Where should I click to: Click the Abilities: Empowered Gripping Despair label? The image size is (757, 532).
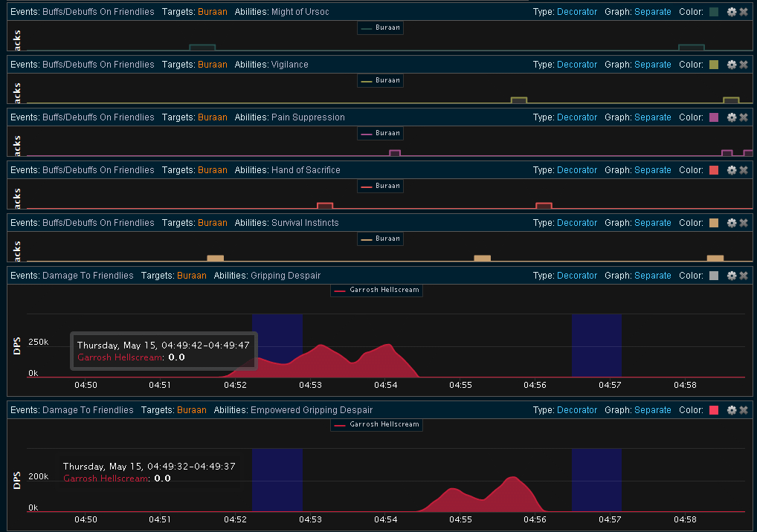coord(294,410)
